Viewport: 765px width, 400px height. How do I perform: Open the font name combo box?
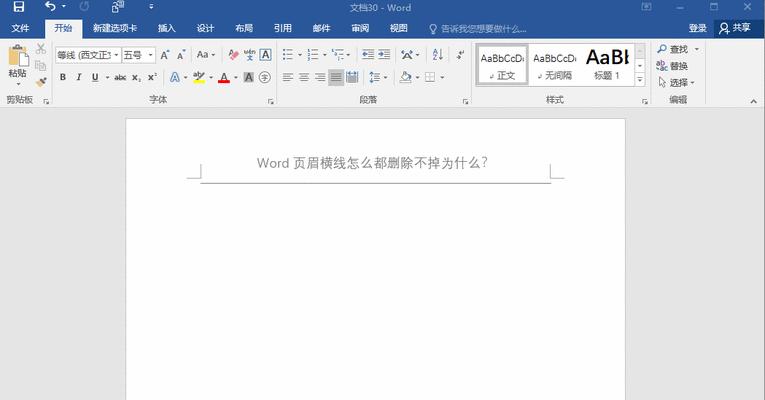click(x=88, y=55)
